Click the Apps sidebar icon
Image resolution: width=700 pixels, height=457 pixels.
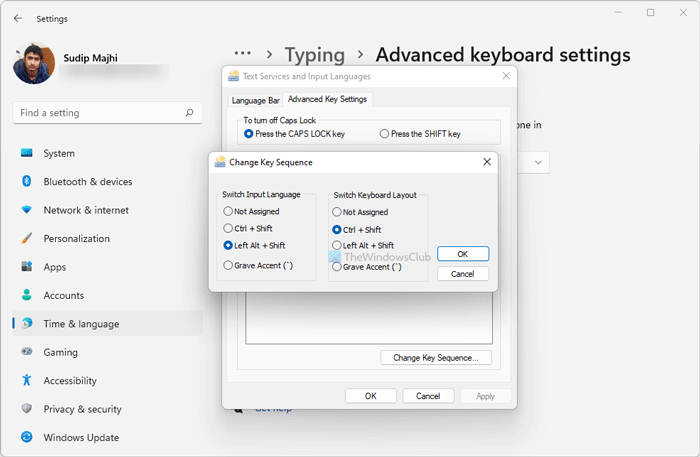(26, 267)
